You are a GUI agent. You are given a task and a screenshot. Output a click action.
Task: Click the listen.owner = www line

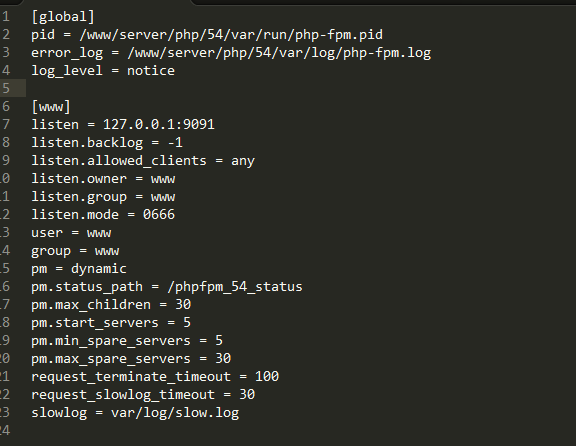point(103,179)
